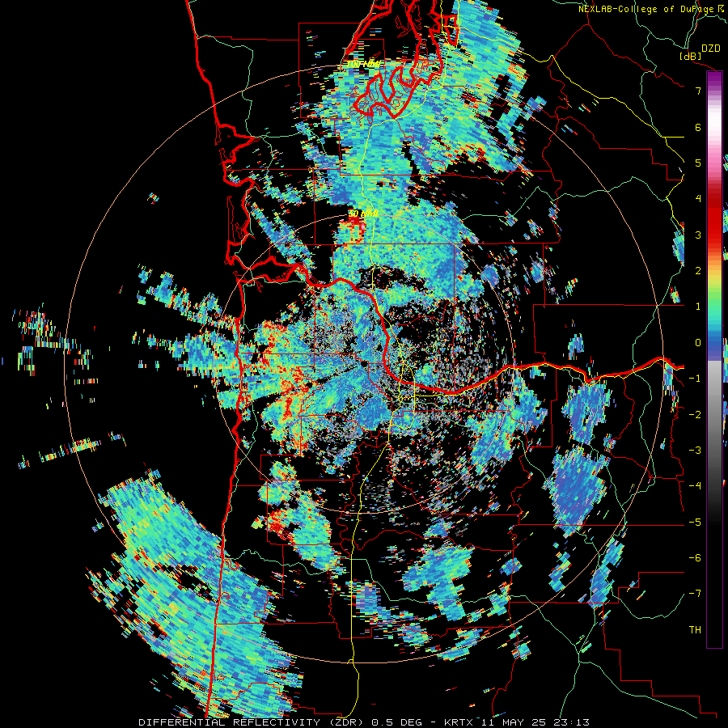Select the 1 dB scale label
This screenshot has height=728, width=728.
(x=698, y=307)
